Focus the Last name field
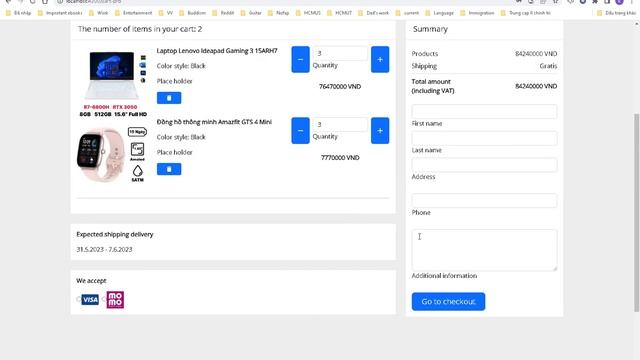The width and height of the screenshot is (640, 360). click(484, 138)
